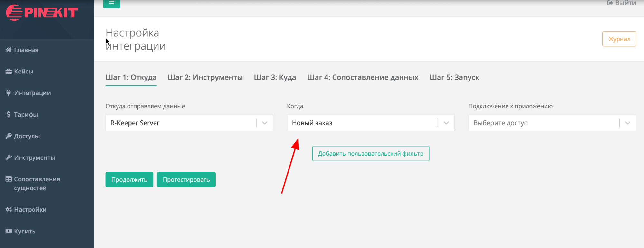Click the money icon beside Купить

[x=9, y=231]
